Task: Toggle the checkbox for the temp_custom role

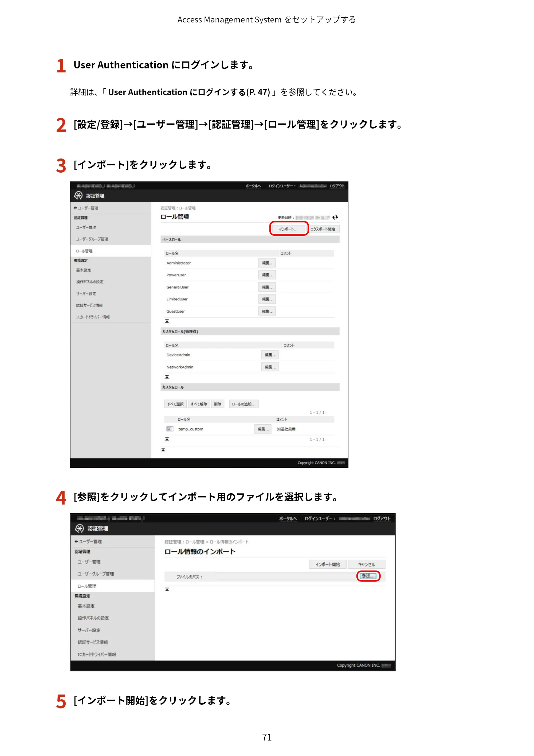Action: [170, 429]
